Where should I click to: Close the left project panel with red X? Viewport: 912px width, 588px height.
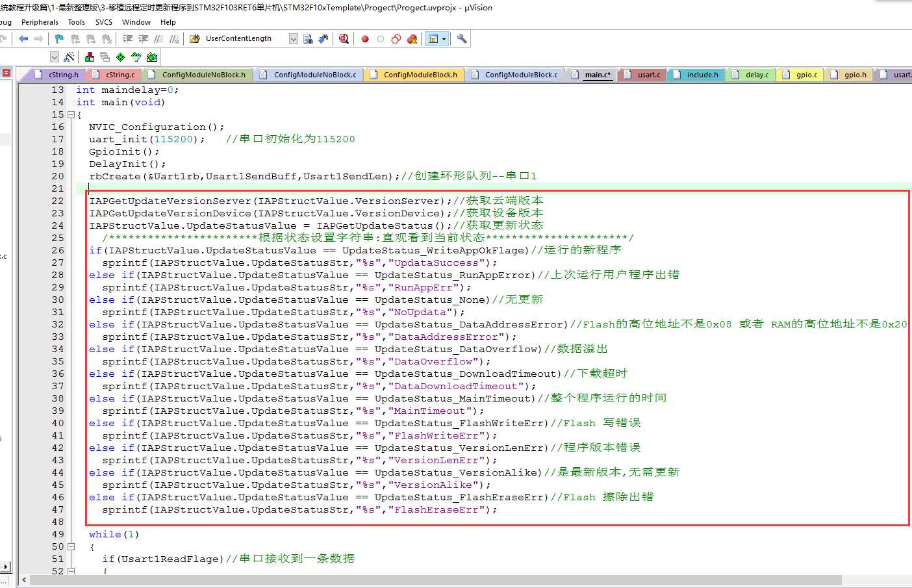pyautogui.click(x=6, y=73)
